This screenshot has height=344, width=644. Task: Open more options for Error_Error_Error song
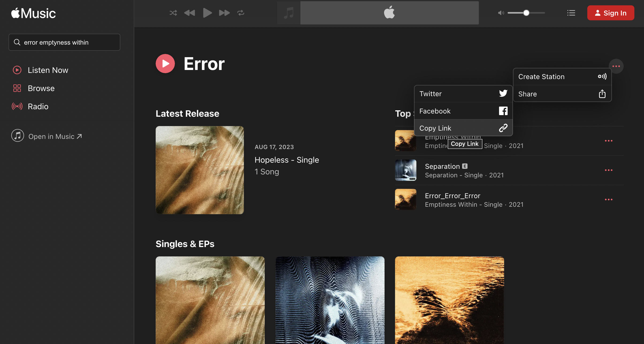tap(608, 200)
